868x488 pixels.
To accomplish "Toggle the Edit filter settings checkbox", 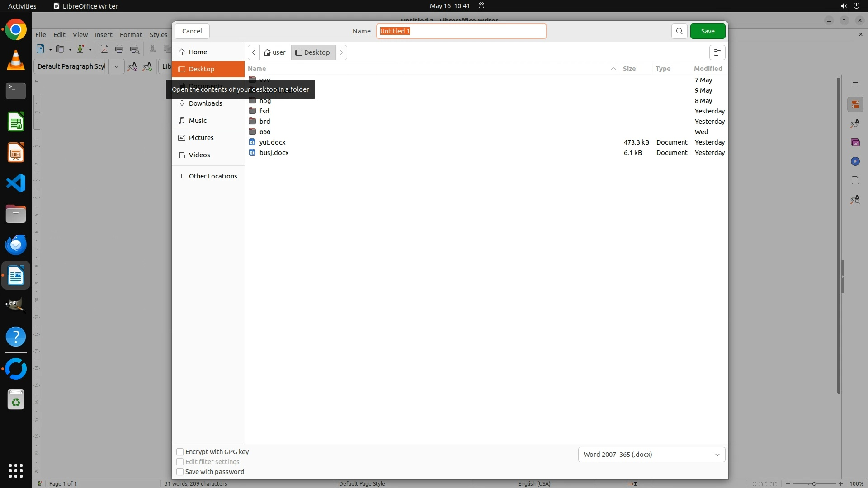I will tap(180, 462).
